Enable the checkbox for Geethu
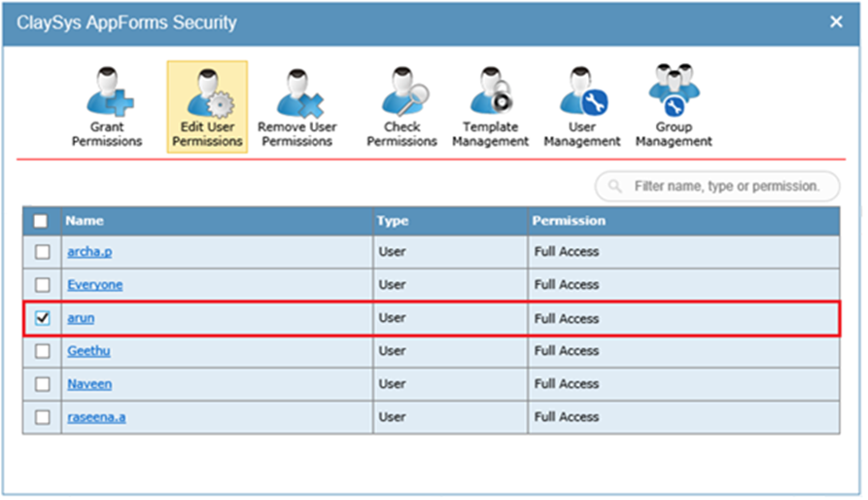Image resolution: width=868 pixels, height=500 pixels. (42, 351)
